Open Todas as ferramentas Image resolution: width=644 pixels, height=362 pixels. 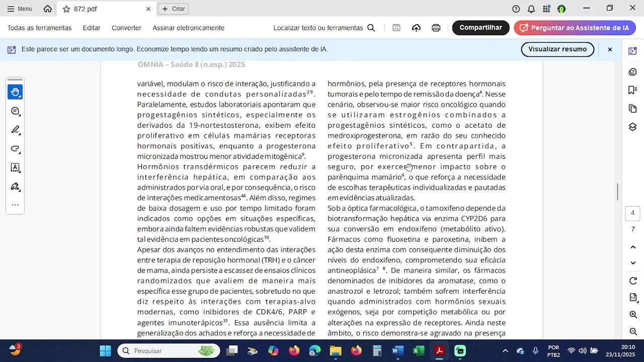coord(39,28)
